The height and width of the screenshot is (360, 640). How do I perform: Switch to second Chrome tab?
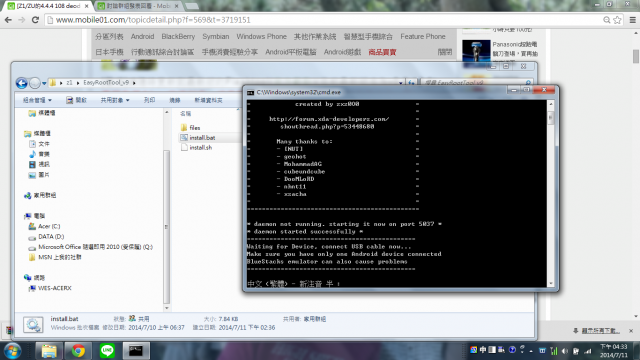[x=138, y=6]
